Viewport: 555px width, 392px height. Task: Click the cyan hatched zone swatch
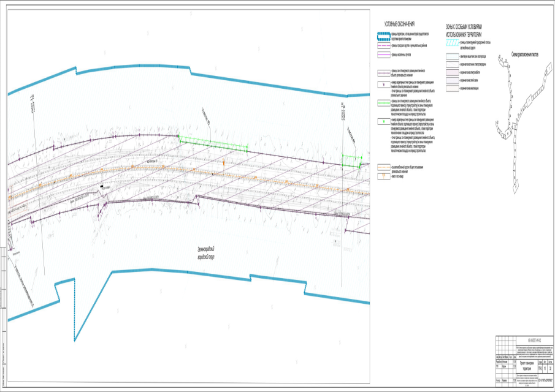pos(453,43)
